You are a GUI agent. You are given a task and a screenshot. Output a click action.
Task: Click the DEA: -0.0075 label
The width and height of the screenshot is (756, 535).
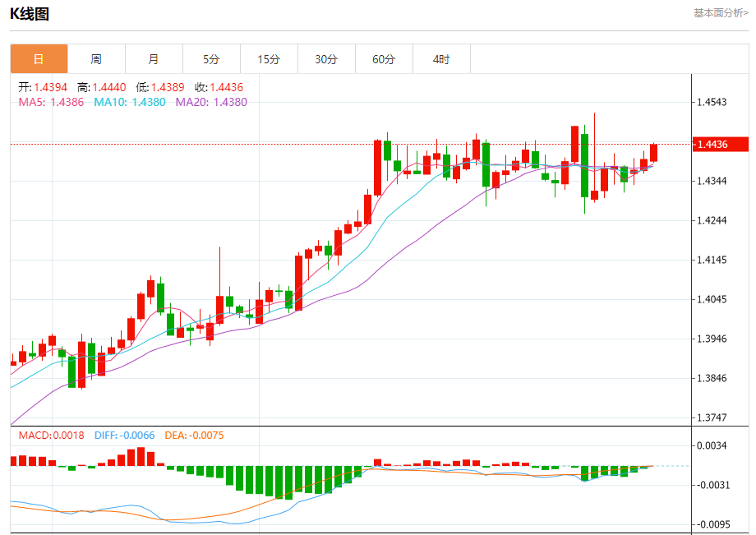tap(194, 436)
